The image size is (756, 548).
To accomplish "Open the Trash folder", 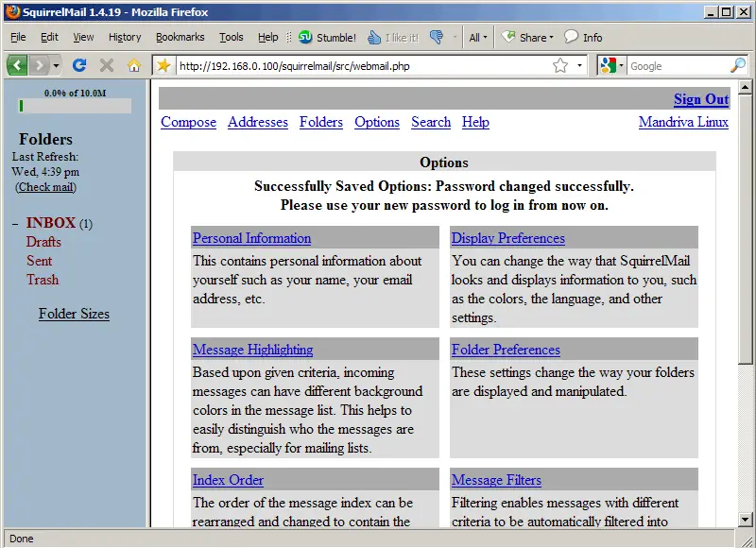I will click(43, 280).
